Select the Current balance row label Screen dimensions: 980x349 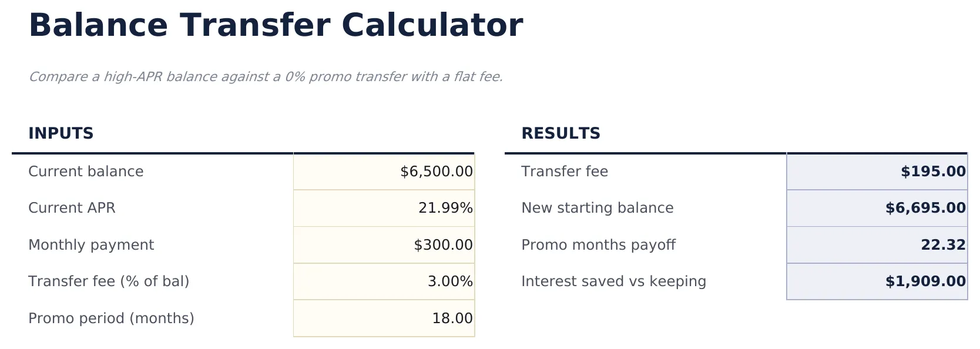[x=86, y=172]
